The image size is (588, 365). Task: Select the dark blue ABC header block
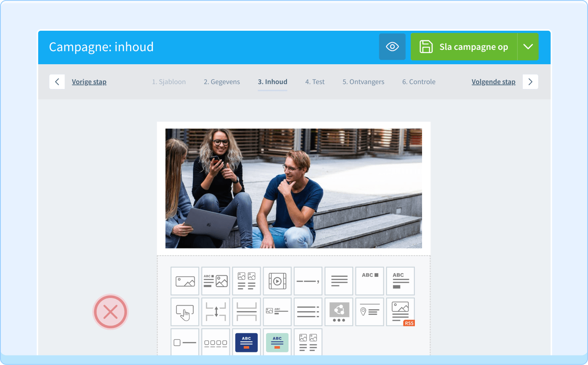pos(246,342)
